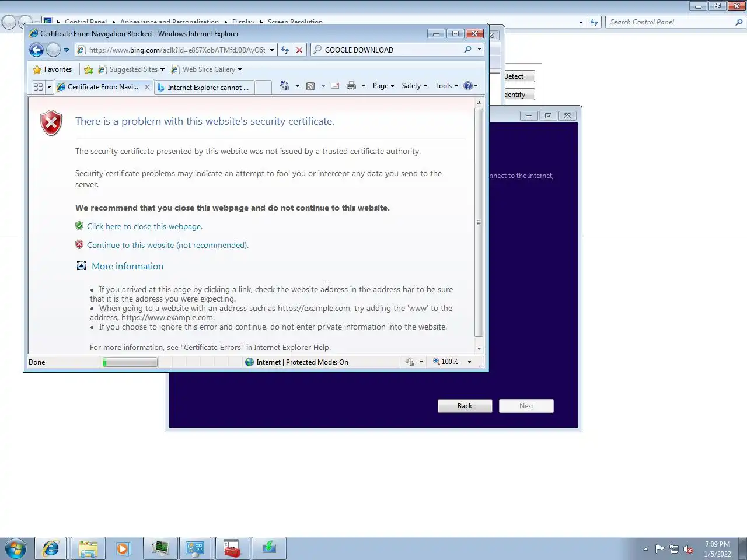Go back with the IE Back arrow
Screen dimensions: 747x560
(36, 50)
